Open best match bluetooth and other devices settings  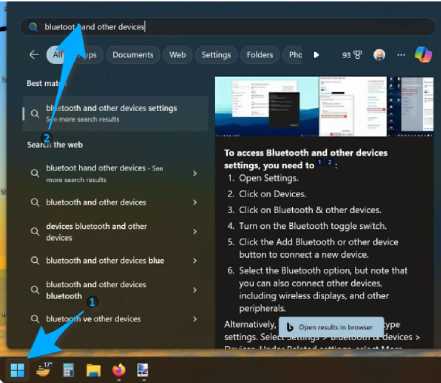(115, 113)
